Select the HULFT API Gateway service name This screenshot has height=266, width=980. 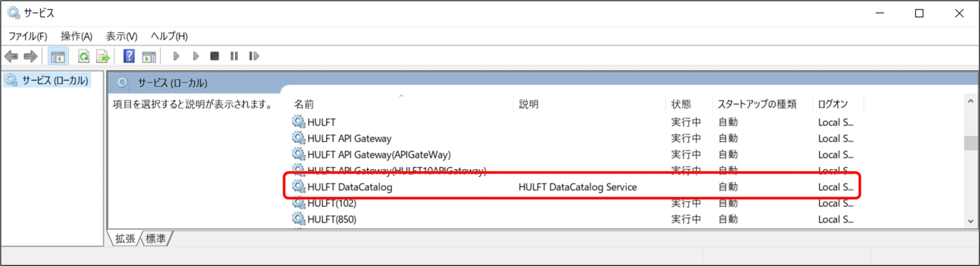tap(349, 138)
